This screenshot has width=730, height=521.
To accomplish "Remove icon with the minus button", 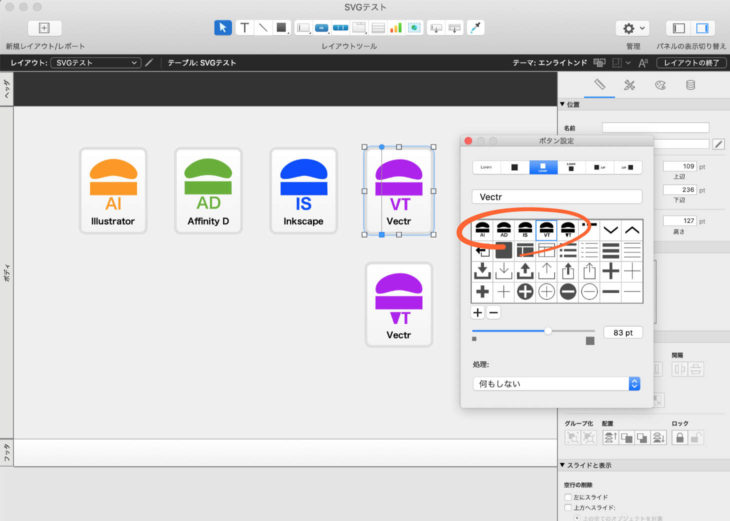I will [493, 313].
